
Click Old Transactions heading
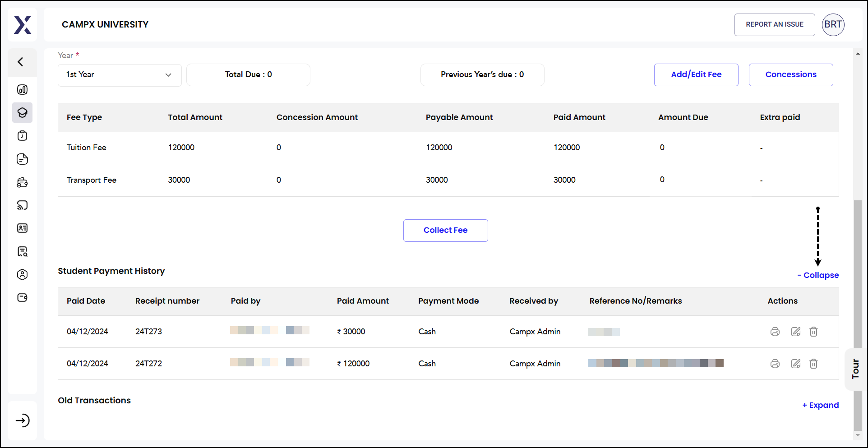pos(94,401)
